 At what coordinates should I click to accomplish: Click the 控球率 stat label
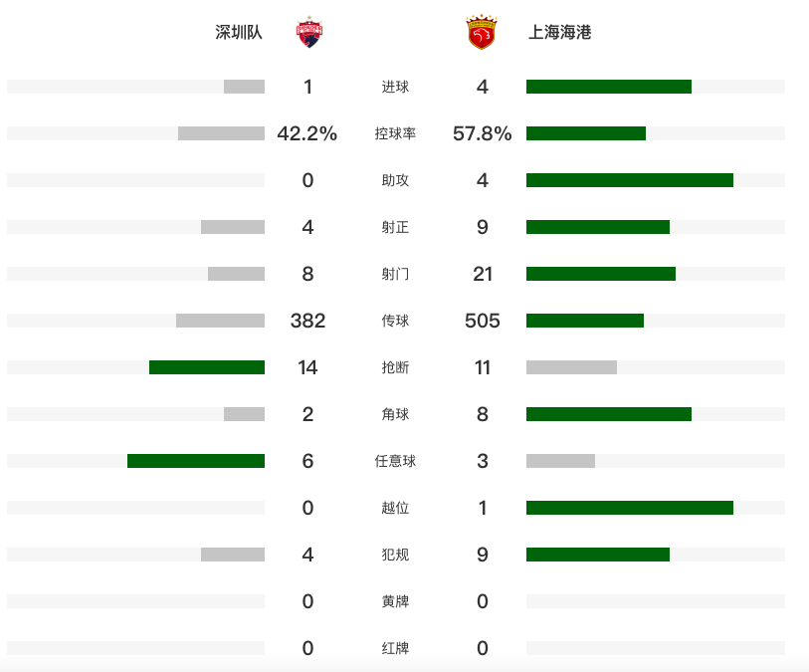coord(395,133)
